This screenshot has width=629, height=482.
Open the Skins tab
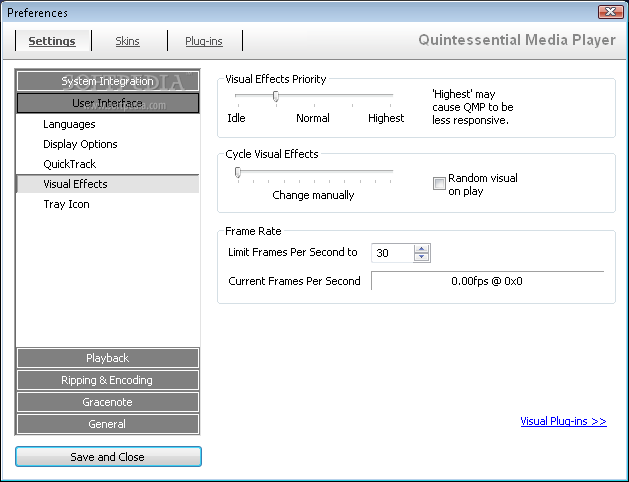(127, 41)
